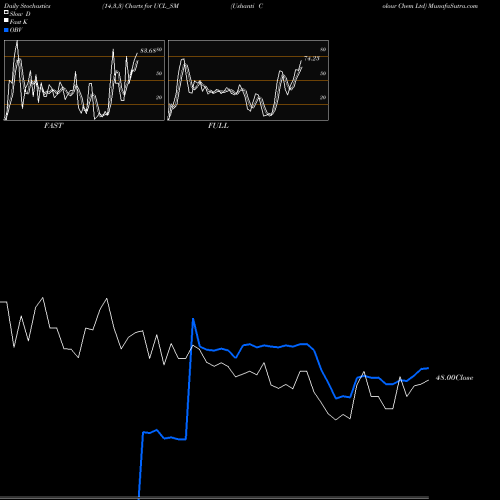The width and height of the screenshot is (500, 500).
Task: Click the Fast K legend swatch
Action: 6,21
